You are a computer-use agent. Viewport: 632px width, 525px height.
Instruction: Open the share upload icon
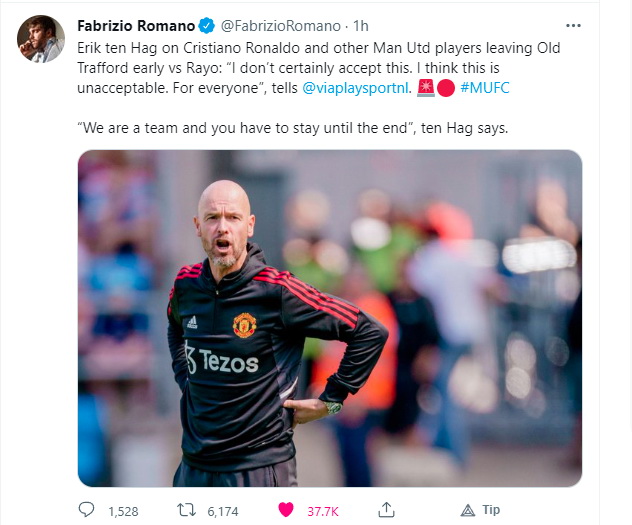click(386, 510)
